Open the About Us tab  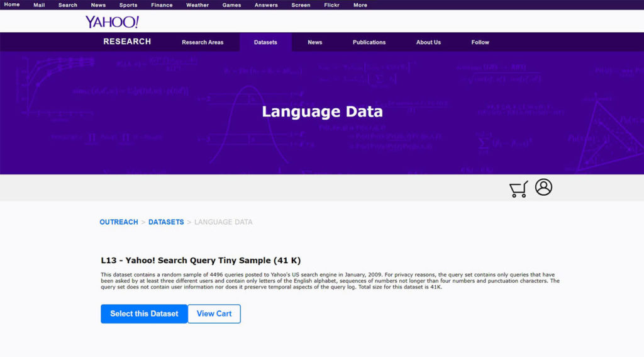[x=428, y=42]
